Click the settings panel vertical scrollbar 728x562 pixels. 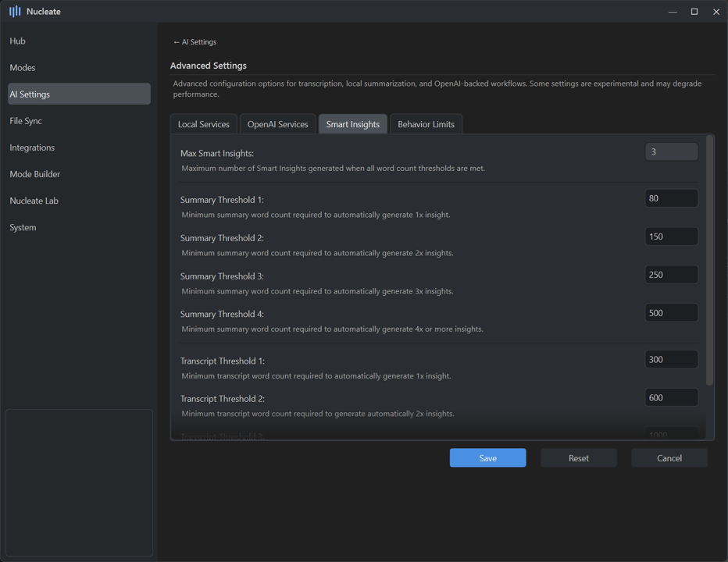tap(709, 261)
